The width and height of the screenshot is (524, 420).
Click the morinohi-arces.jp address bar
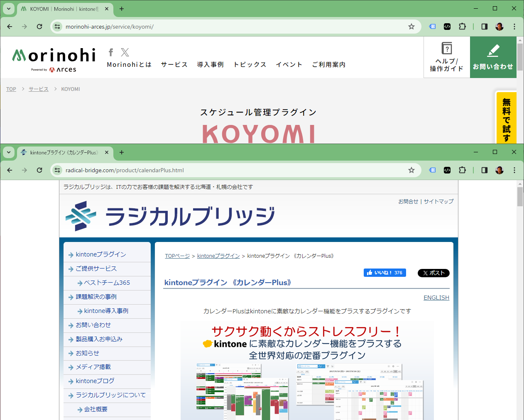point(235,27)
